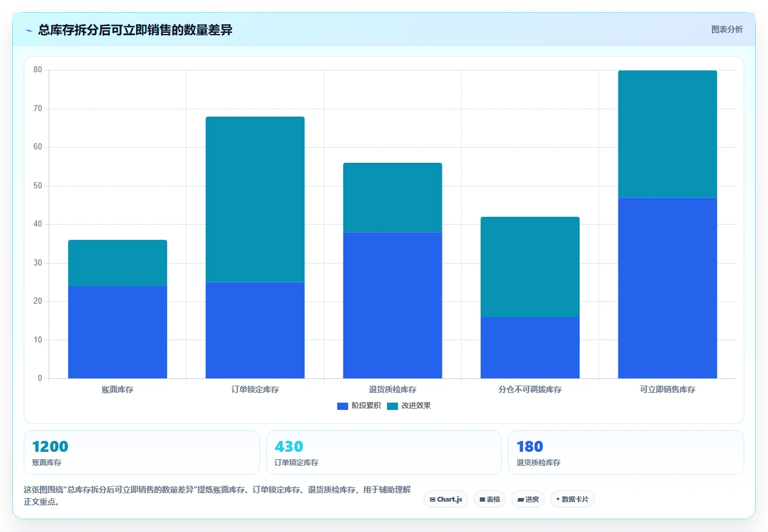Click the teal 改进效果 legend color box

click(393, 406)
